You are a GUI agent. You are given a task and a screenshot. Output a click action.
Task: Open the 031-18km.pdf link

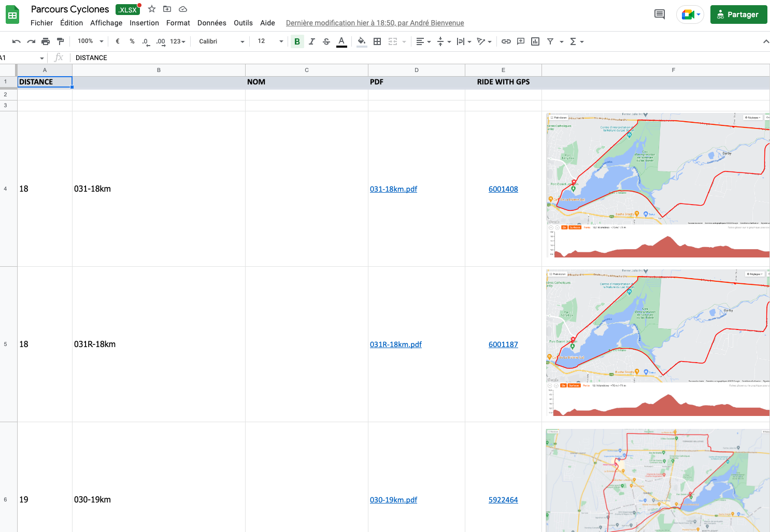coord(393,189)
